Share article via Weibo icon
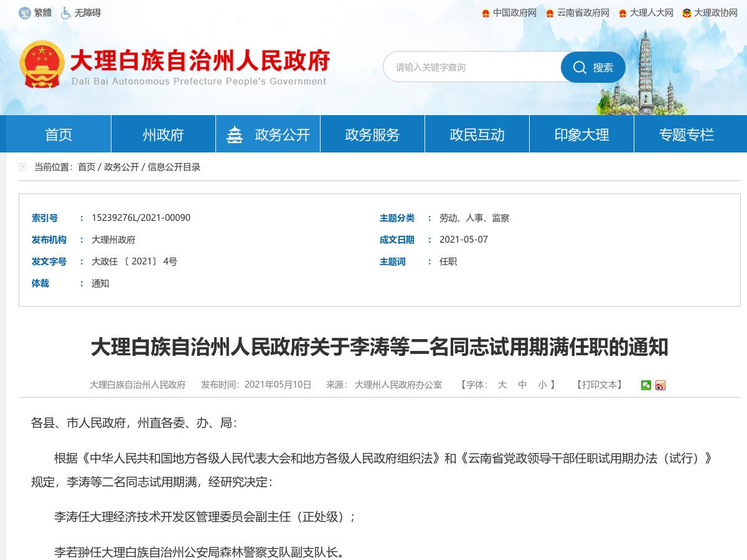This screenshot has height=560, width=747. [x=660, y=385]
